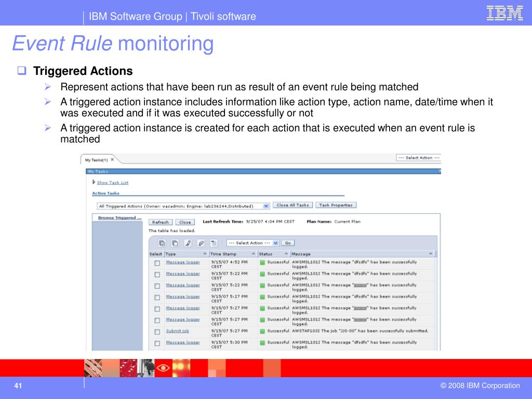This screenshot has width=532, height=399.
Task: Click green status icon in Submit job row
Action: click(x=262, y=331)
